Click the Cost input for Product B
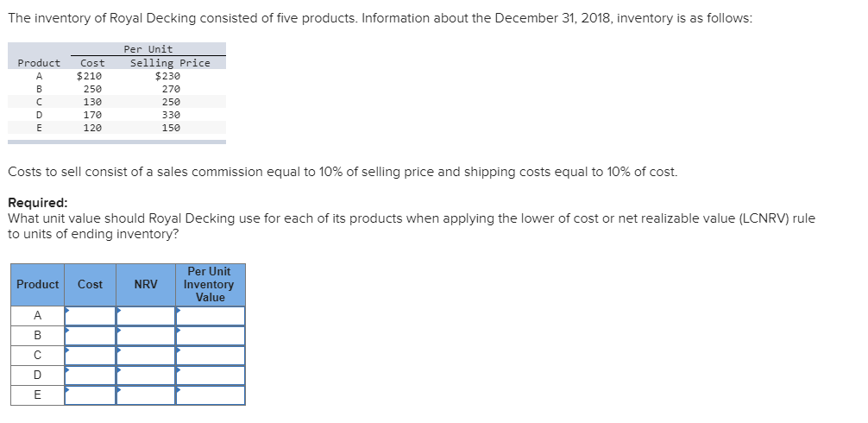Viewport: 868px width, 423px height. coord(91,336)
